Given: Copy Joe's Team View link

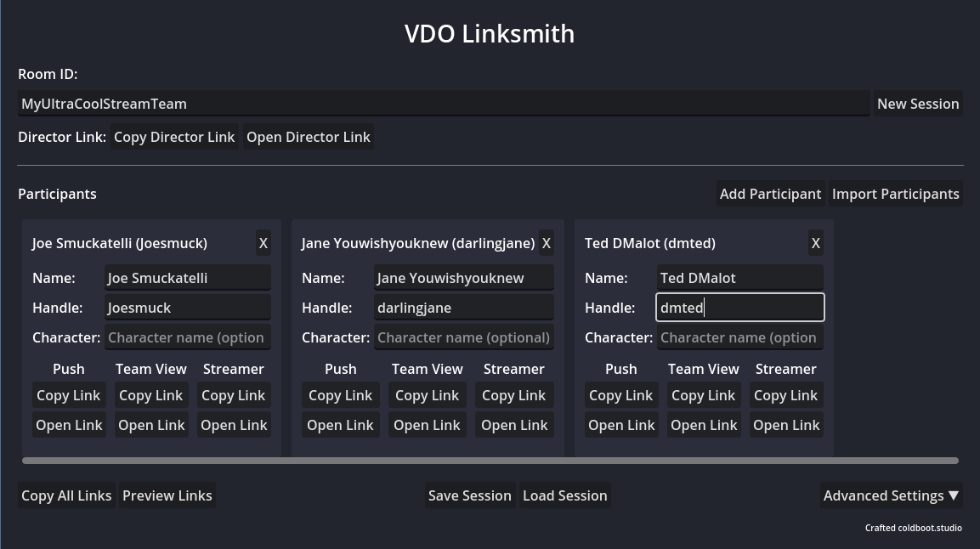Looking at the screenshot, I should 151,395.
